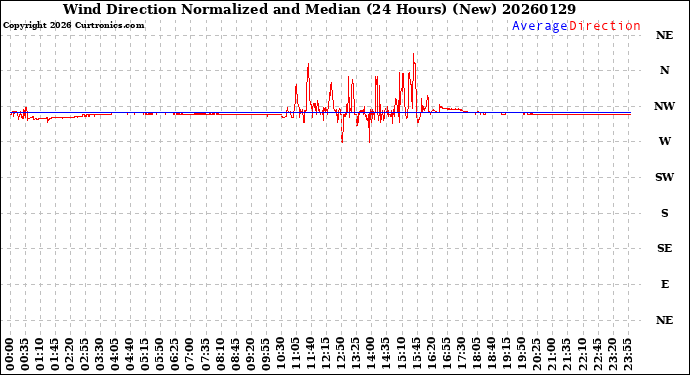
Task: Click the 14:35 time axis label
Action: click(x=386, y=355)
